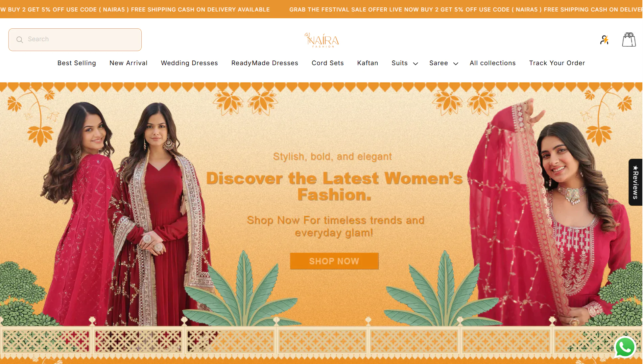Screen dimensions: 643x364
Task: Open the account login icon
Action: tap(604, 40)
